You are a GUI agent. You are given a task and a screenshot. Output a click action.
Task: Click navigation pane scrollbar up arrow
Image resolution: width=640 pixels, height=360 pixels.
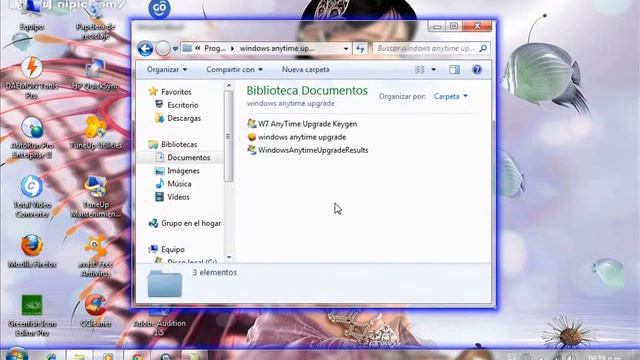(229, 85)
